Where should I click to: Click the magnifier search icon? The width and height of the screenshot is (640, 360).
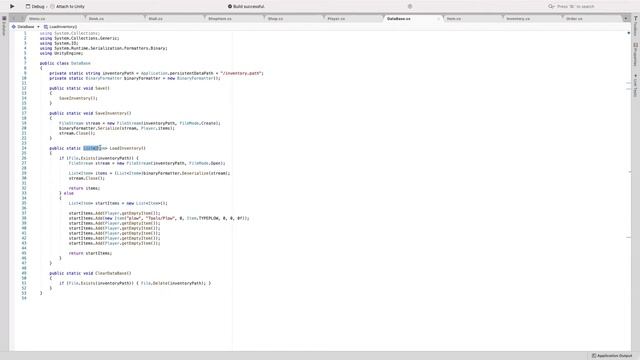[551, 7]
